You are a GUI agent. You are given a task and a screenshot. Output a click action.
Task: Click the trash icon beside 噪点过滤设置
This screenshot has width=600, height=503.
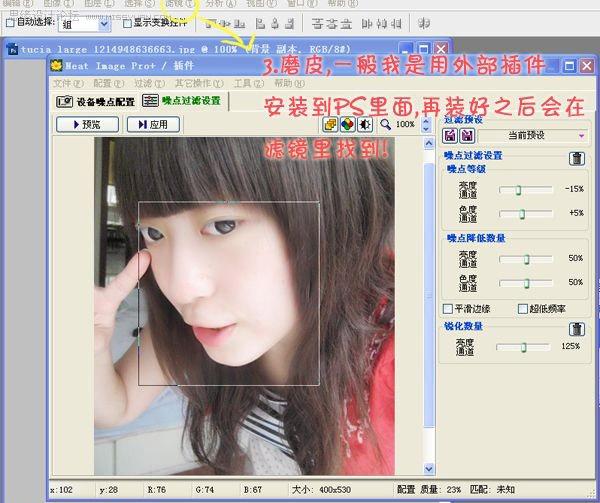click(577, 158)
